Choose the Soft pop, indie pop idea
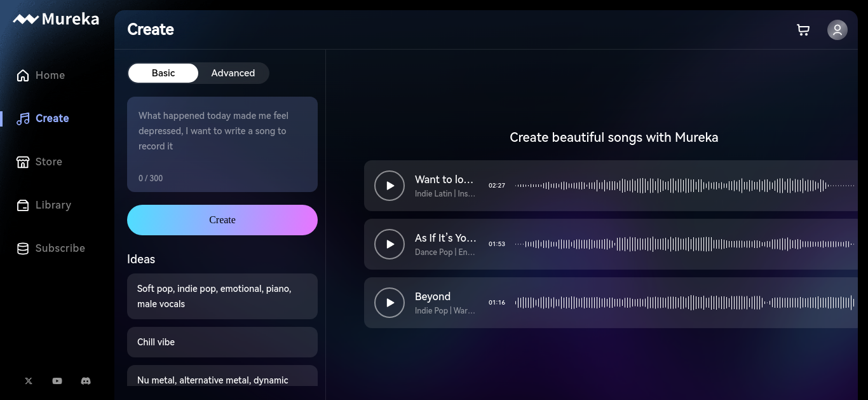This screenshot has height=400, width=868. 222,296
